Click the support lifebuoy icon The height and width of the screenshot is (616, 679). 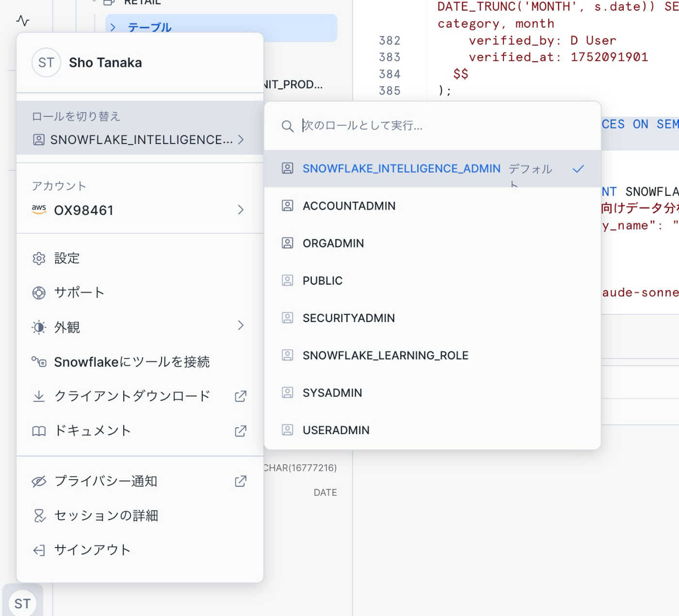[x=39, y=293]
